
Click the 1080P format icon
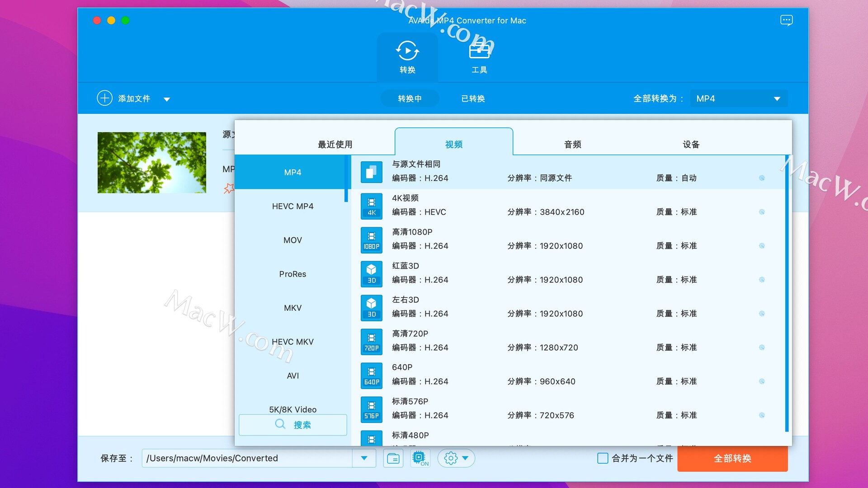point(371,240)
